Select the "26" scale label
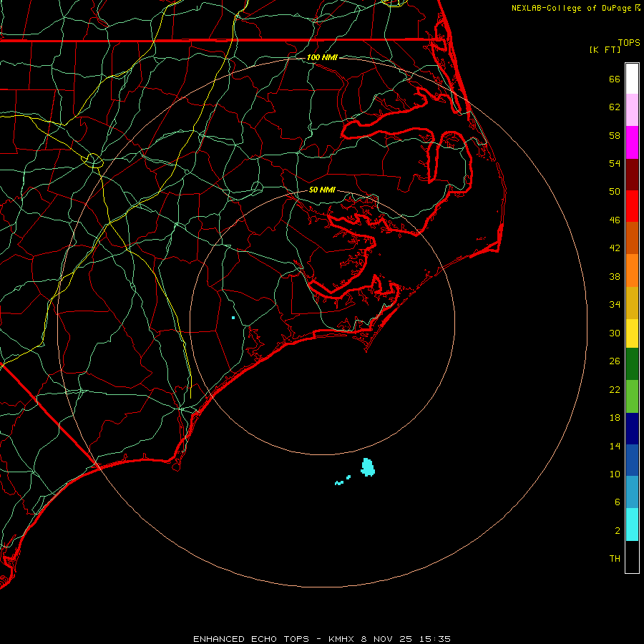 click(x=615, y=361)
